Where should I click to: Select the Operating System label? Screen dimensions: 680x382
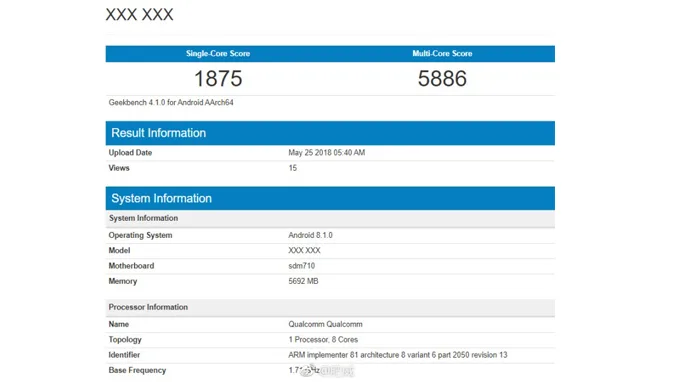coord(140,235)
